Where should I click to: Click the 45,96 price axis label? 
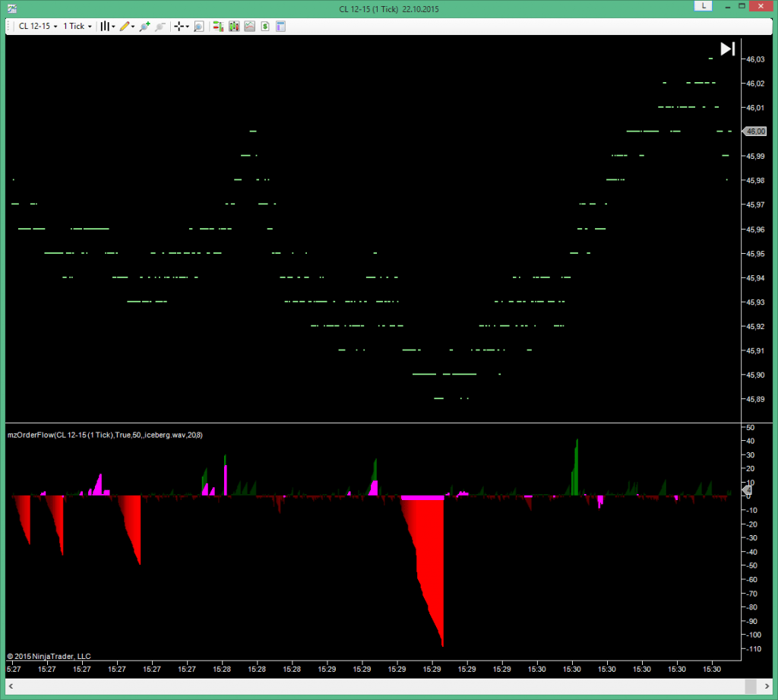click(x=756, y=230)
